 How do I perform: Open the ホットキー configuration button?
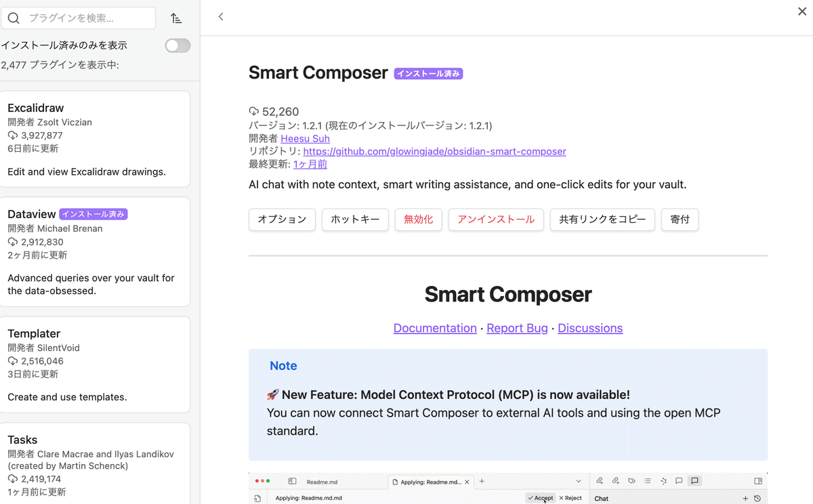[x=355, y=219]
